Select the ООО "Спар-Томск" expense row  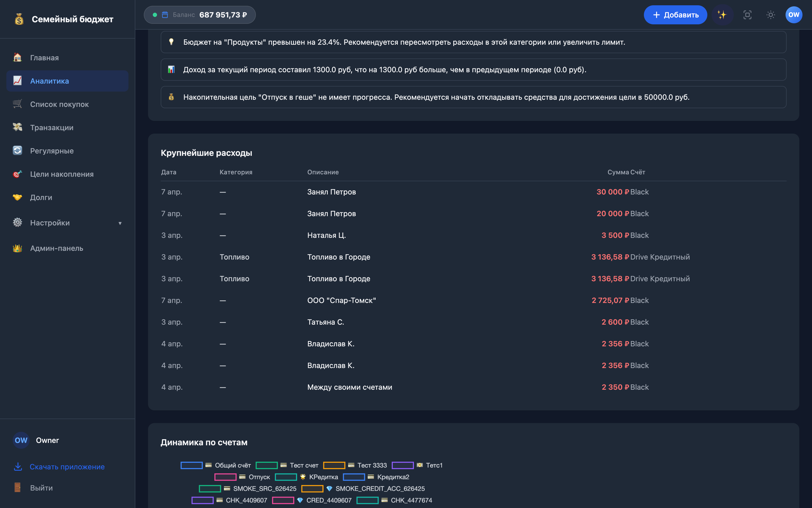[x=473, y=300]
